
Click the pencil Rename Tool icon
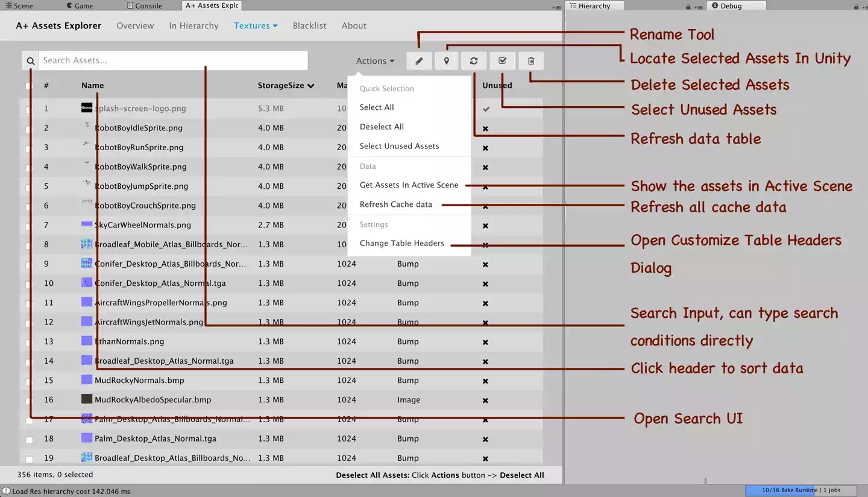[419, 61]
